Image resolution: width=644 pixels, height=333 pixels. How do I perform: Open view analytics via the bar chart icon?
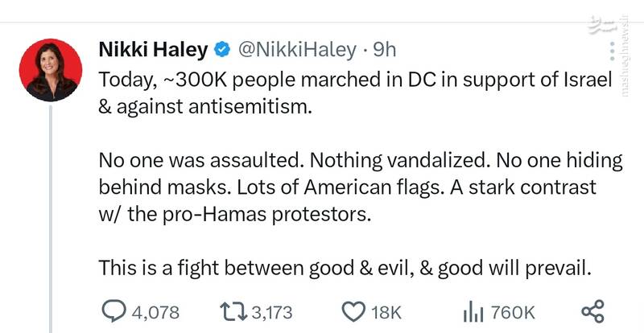(x=473, y=311)
